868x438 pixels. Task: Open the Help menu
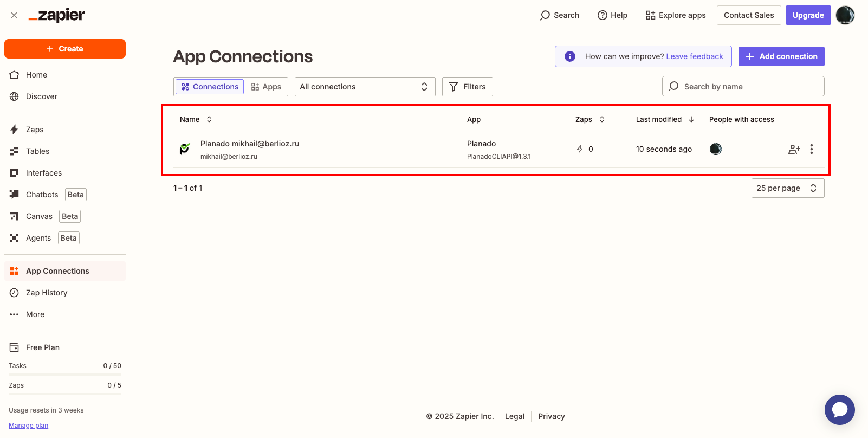coord(612,15)
